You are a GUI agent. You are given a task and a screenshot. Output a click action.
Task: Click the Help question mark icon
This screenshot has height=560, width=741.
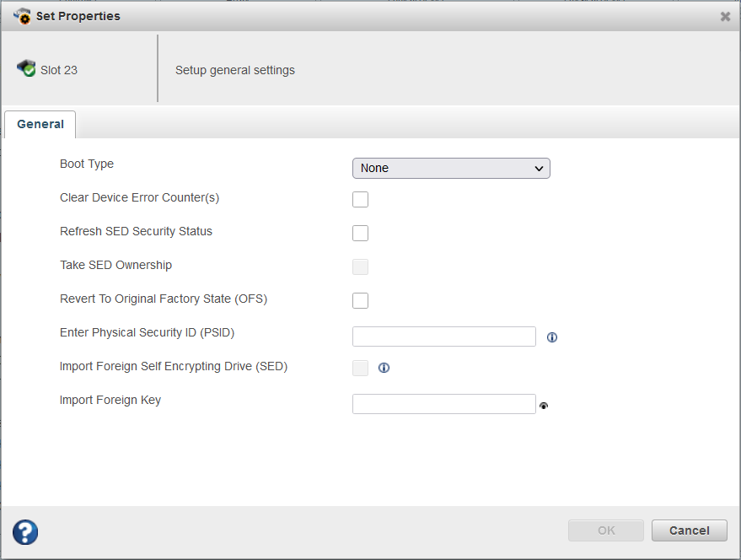pyautogui.click(x=24, y=532)
